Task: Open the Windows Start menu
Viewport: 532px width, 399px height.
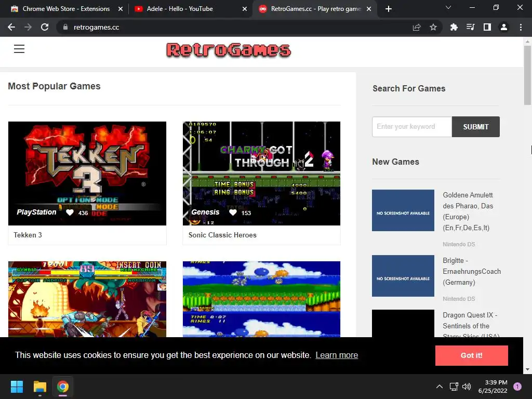Action: [x=17, y=387]
